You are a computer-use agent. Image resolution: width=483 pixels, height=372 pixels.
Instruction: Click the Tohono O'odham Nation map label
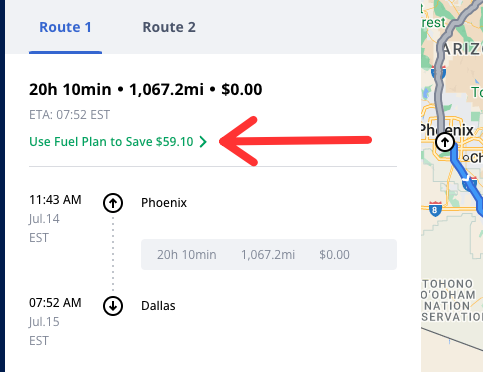point(450,300)
